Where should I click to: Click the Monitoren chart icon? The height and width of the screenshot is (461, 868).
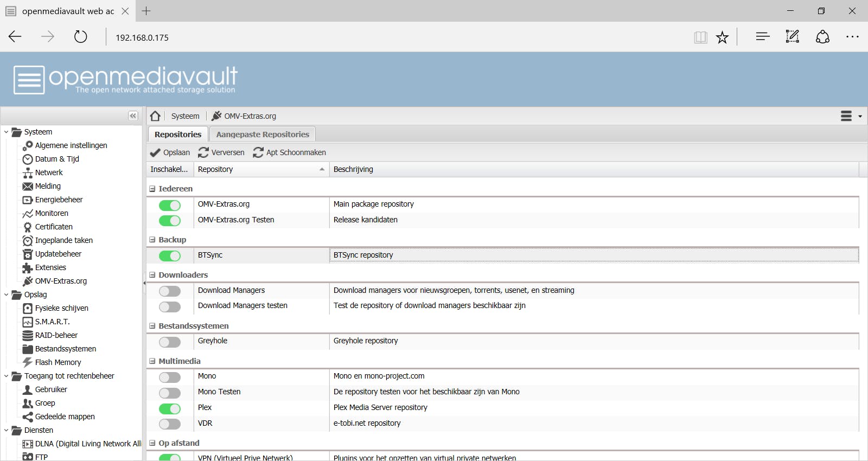(x=28, y=213)
